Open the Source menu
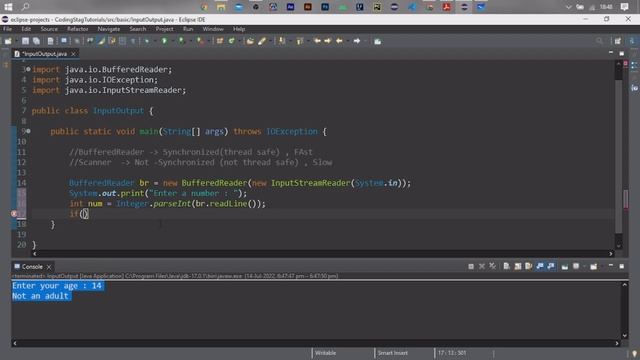Image resolution: width=640 pixels, height=360 pixels. click(49, 29)
